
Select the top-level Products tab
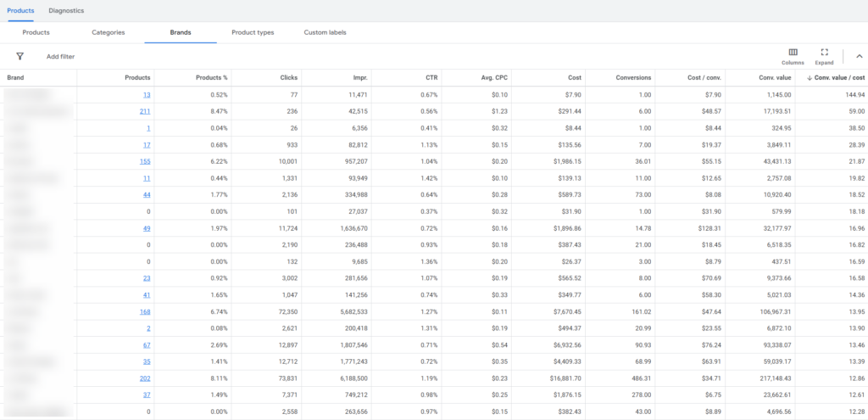(x=21, y=10)
